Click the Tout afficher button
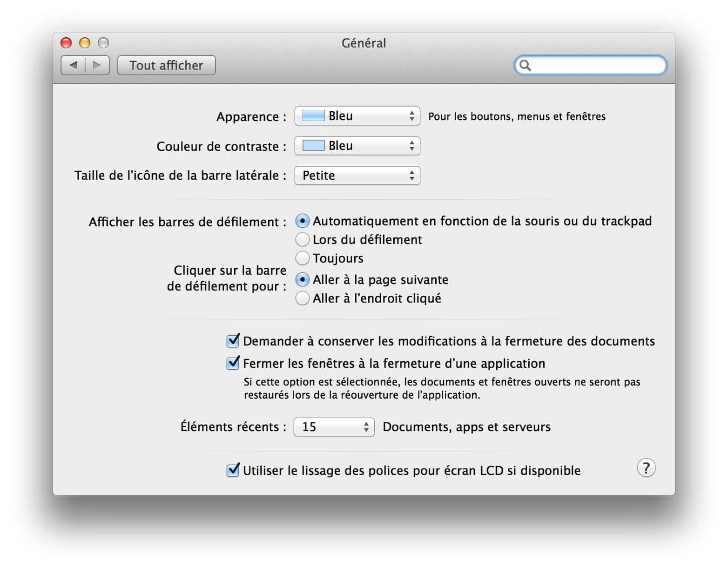 point(166,65)
